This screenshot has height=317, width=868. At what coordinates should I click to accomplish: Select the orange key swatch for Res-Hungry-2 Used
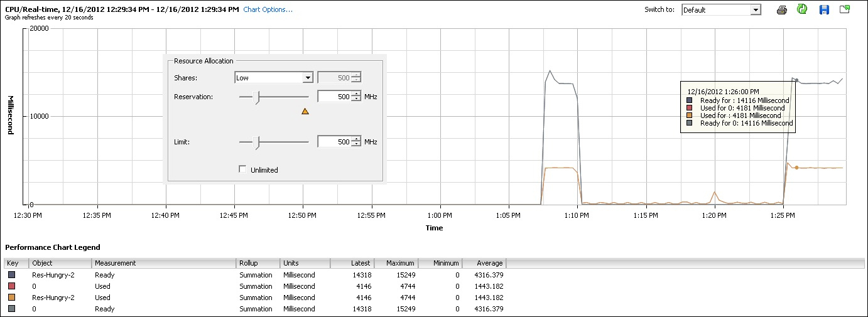11,298
